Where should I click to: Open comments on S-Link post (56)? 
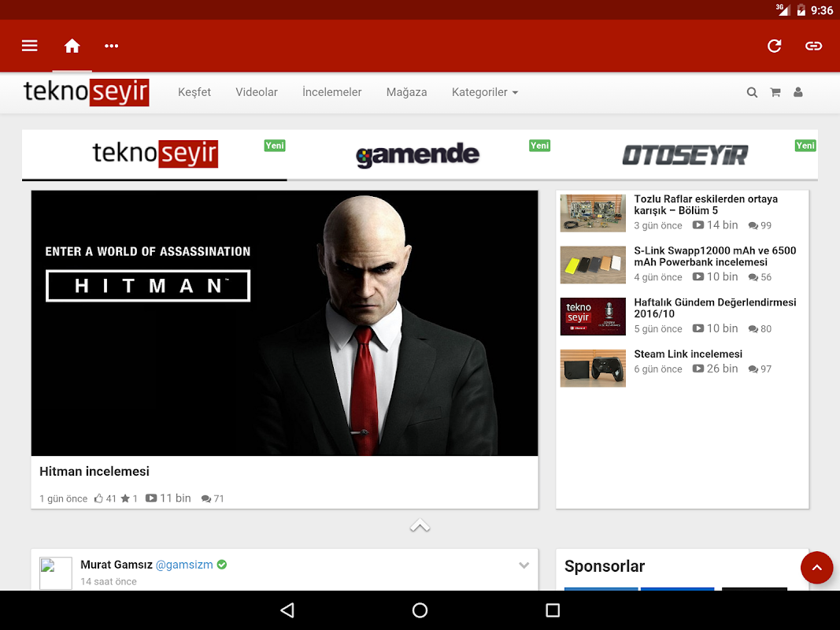(760, 277)
